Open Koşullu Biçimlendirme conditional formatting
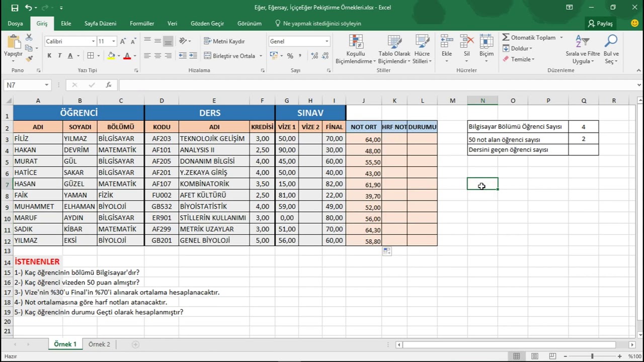Image resolution: width=644 pixels, height=362 pixels. [356, 49]
